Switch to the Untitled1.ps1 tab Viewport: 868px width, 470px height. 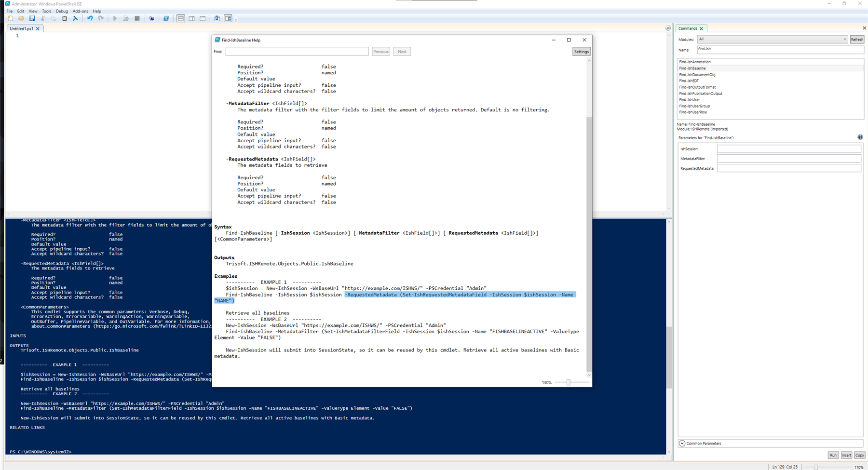point(22,28)
